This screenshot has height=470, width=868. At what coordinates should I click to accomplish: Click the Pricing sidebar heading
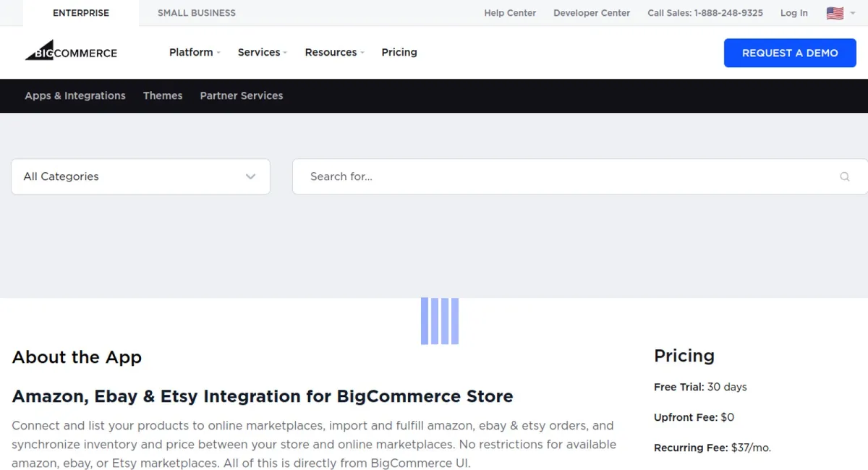coord(684,356)
